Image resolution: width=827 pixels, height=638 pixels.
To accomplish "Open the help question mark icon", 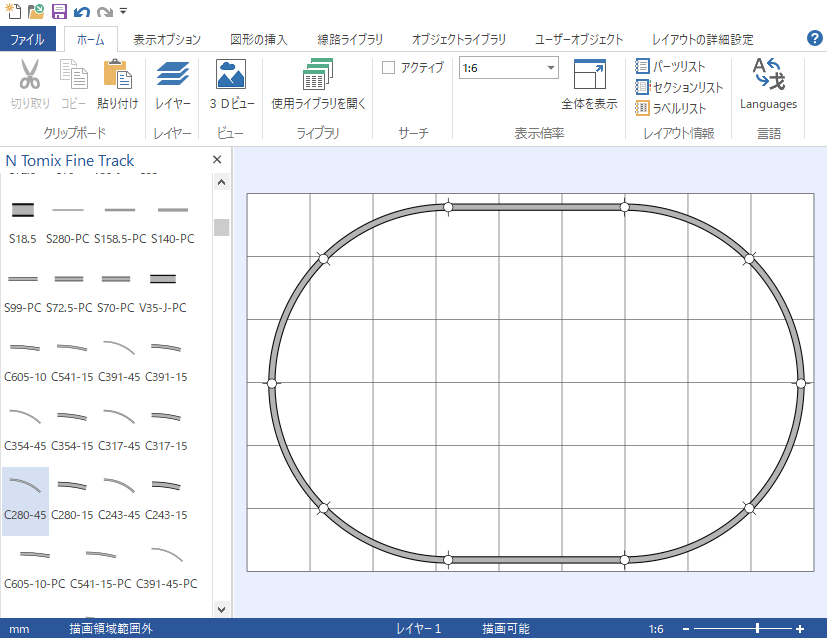I will (814, 38).
